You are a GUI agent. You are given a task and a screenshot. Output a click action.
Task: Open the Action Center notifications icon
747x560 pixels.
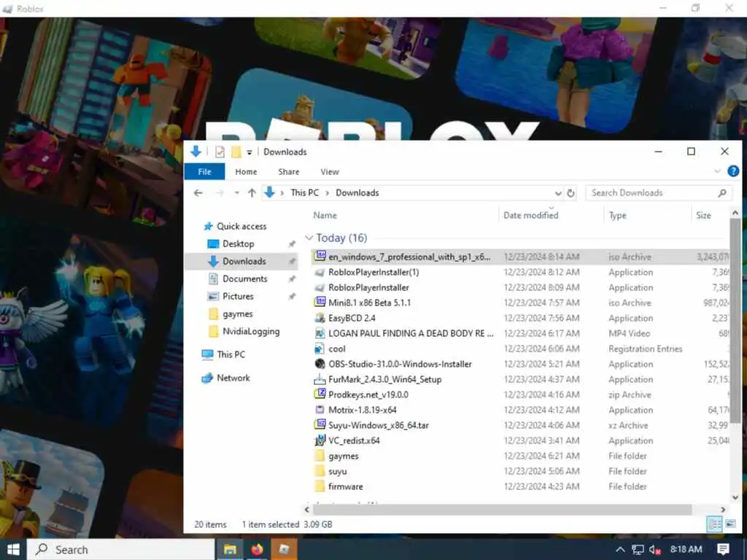point(723,550)
